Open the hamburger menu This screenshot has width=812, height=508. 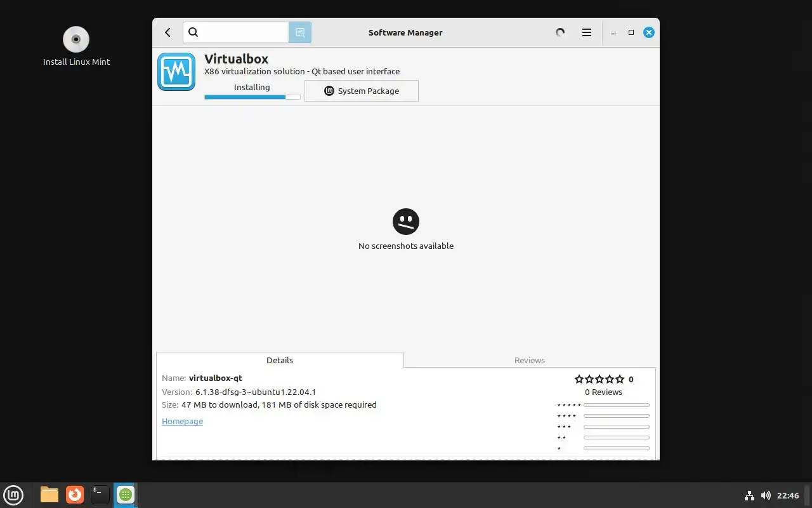pyautogui.click(x=587, y=32)
